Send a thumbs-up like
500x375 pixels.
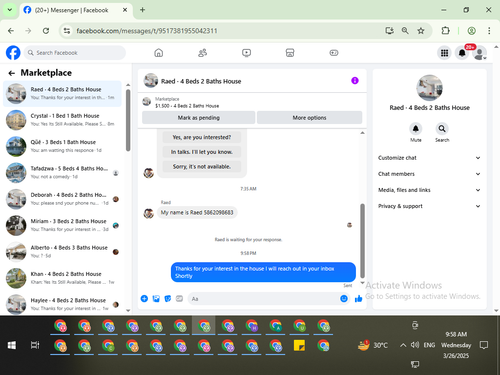(358, 299)
